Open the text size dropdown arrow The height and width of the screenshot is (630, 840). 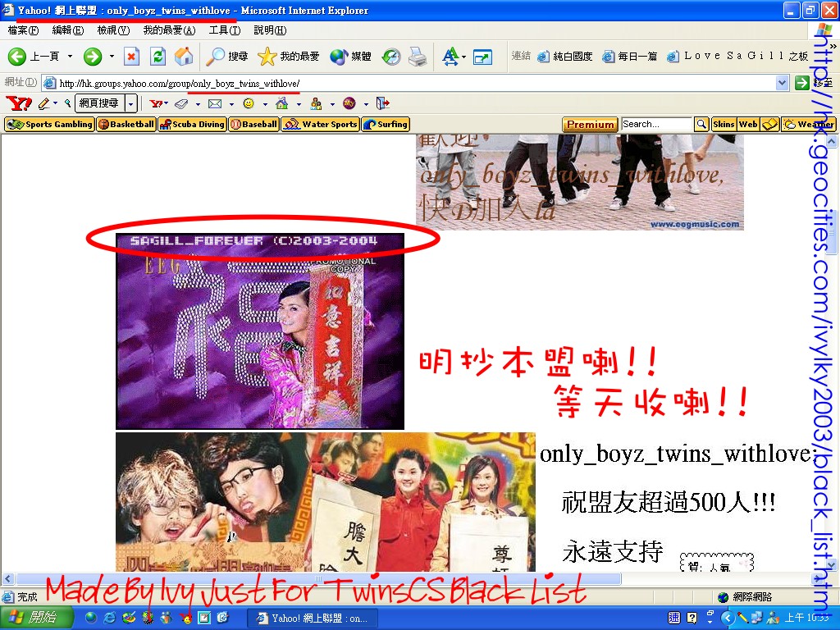(463, 57)
